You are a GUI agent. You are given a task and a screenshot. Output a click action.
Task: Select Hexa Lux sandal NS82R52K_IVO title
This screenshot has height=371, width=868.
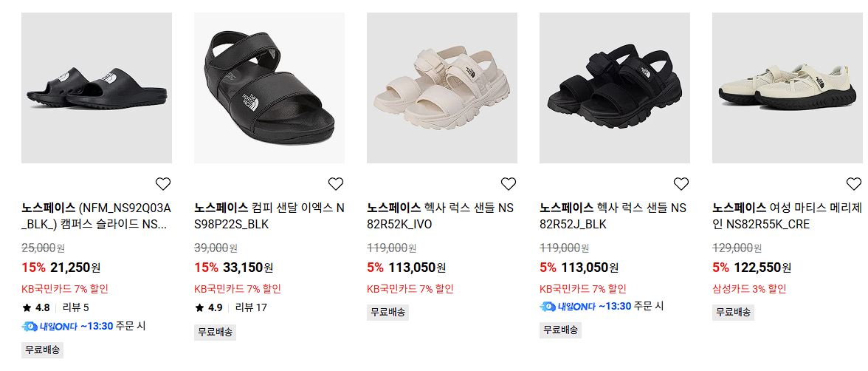[441, 217]
